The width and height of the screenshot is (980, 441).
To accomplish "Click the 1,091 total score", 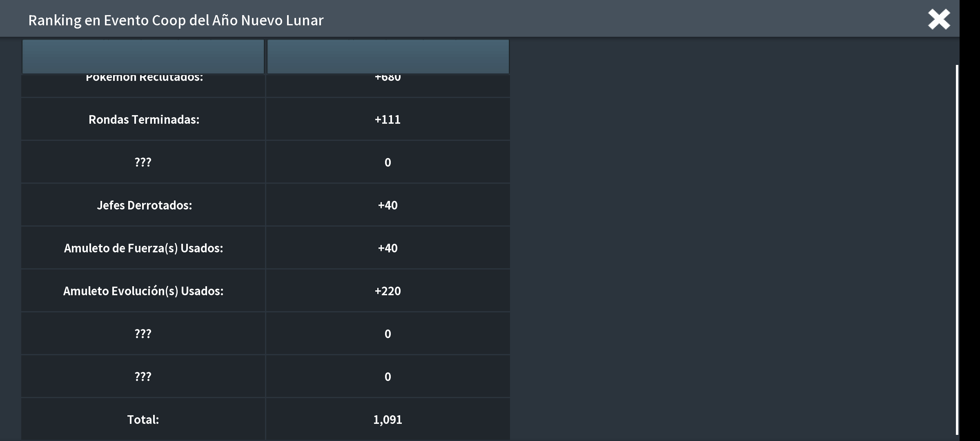I will 388,419.
